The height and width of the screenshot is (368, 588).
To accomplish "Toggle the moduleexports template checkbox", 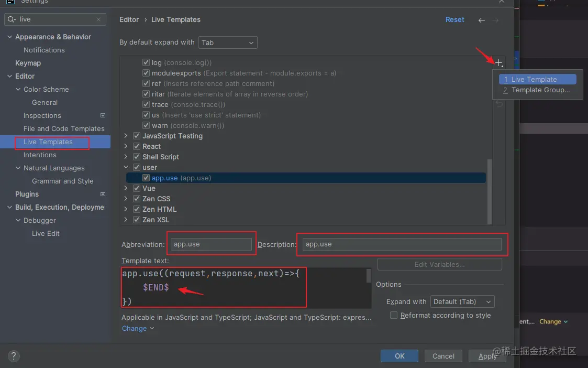I will [x=146, y=73].
